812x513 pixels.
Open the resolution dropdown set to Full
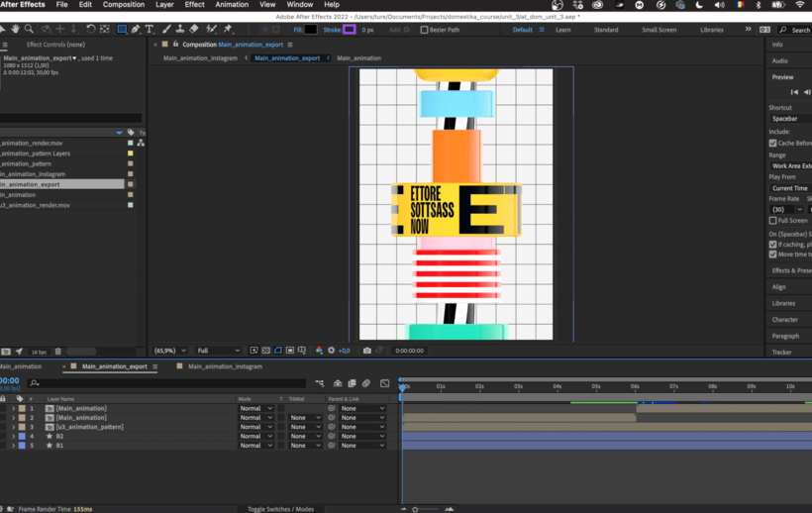[218, 351]
